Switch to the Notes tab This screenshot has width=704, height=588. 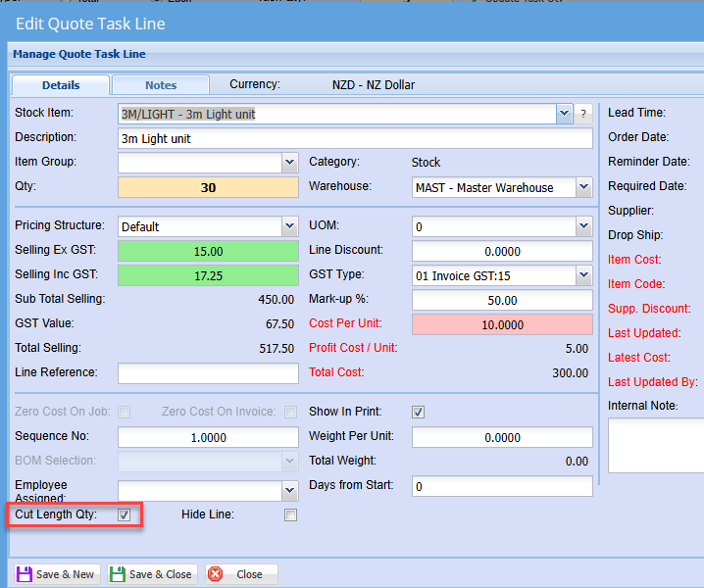click(161, 85)
